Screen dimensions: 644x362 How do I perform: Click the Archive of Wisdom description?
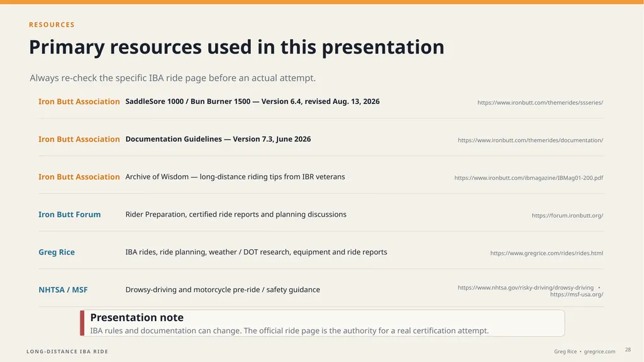point(235,177)
